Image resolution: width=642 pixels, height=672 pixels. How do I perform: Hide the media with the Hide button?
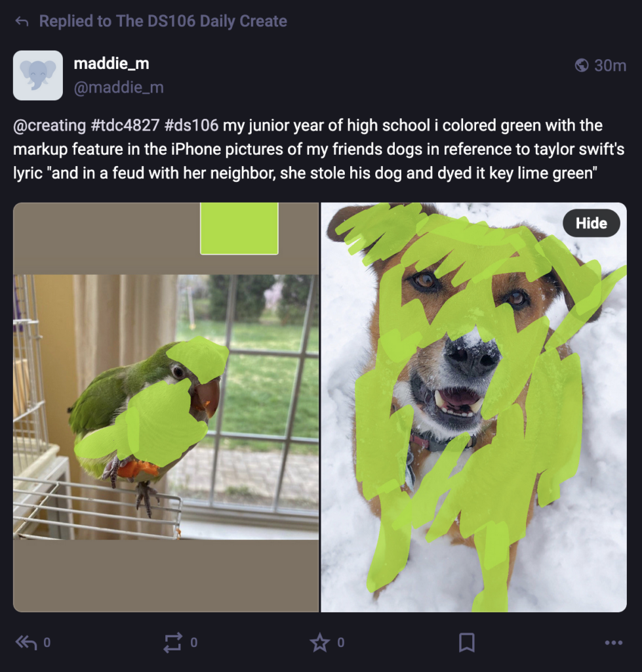click(591, 223)
